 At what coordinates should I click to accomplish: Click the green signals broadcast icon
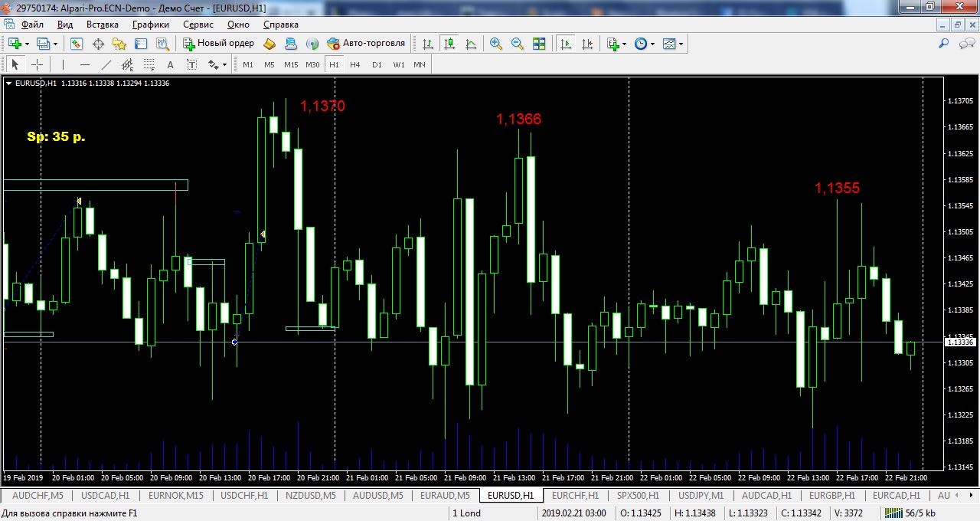pyautogui.click(x=312, y=44)
